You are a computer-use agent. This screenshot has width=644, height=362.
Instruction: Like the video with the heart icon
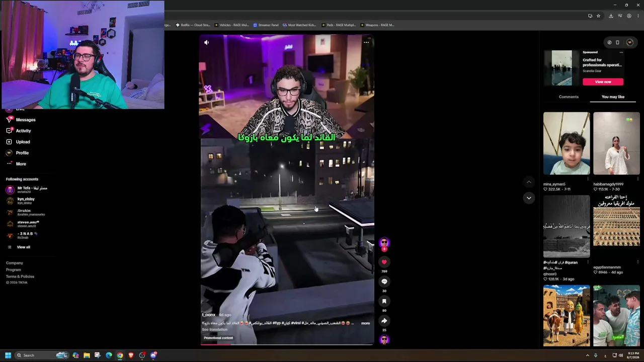(384, 262)
